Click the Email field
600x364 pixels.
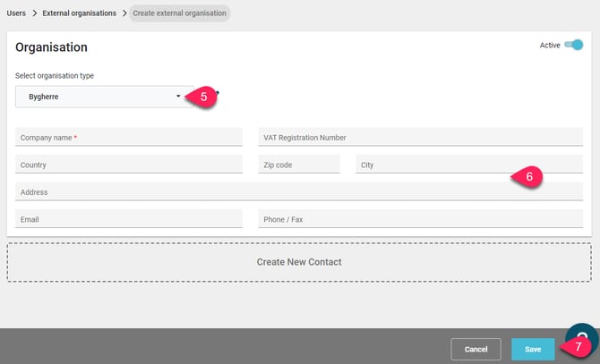pyautogui.click(x=129, y=219)
